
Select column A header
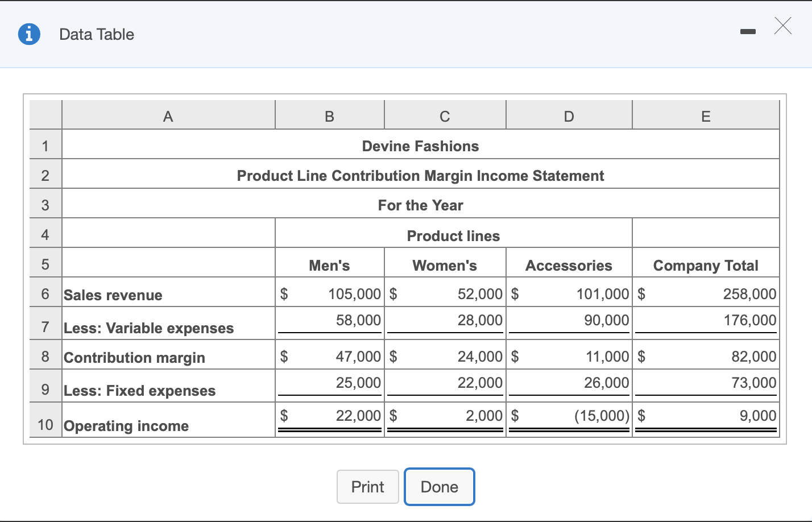168,115
